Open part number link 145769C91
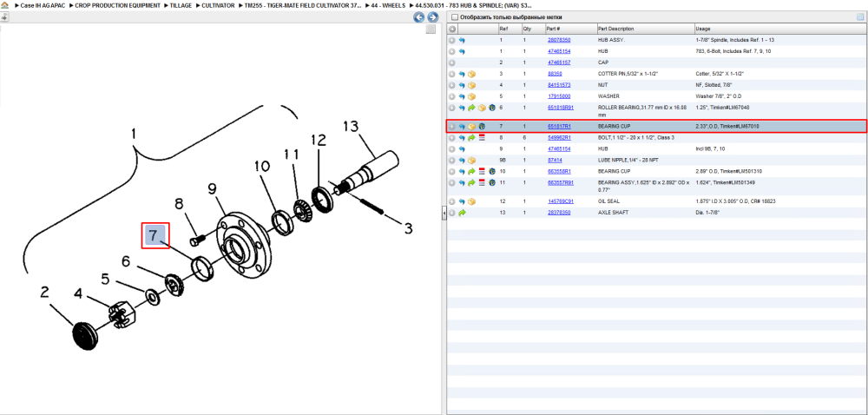Viewport: 868px width, 415px height. pos(560,201)
